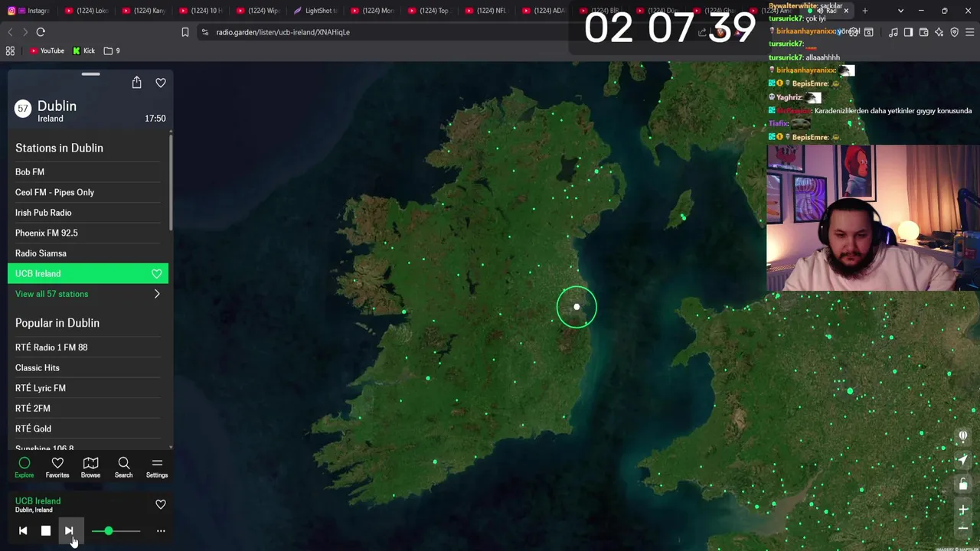
Task: Open the Search tab
Action: tap(123, 468)
